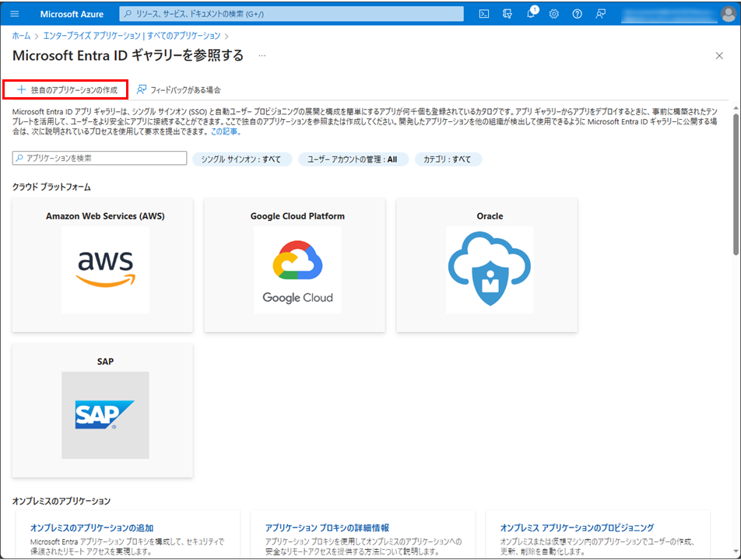Open the notifications bell
Screen dimensions: 741x560
[x=531, y=14]
